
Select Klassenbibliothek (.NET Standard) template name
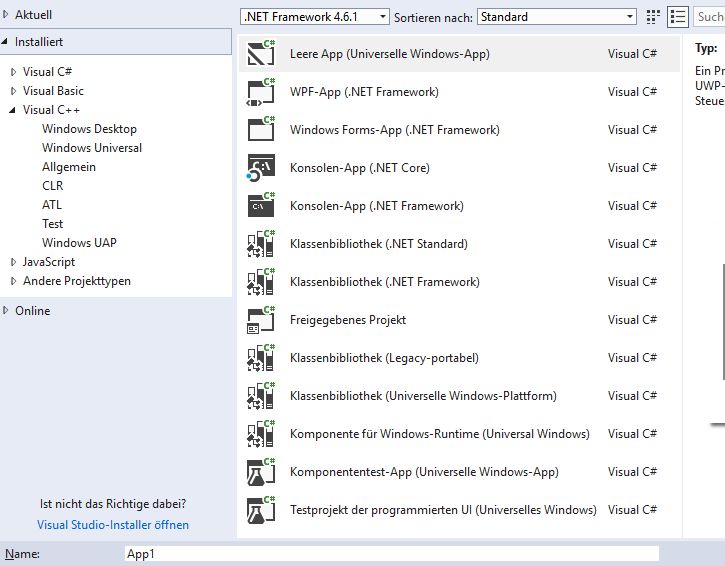pos(379,244)
